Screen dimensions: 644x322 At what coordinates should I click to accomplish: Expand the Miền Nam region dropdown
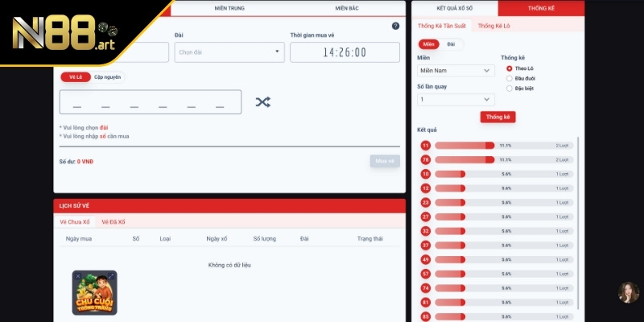tap(455, 71)
